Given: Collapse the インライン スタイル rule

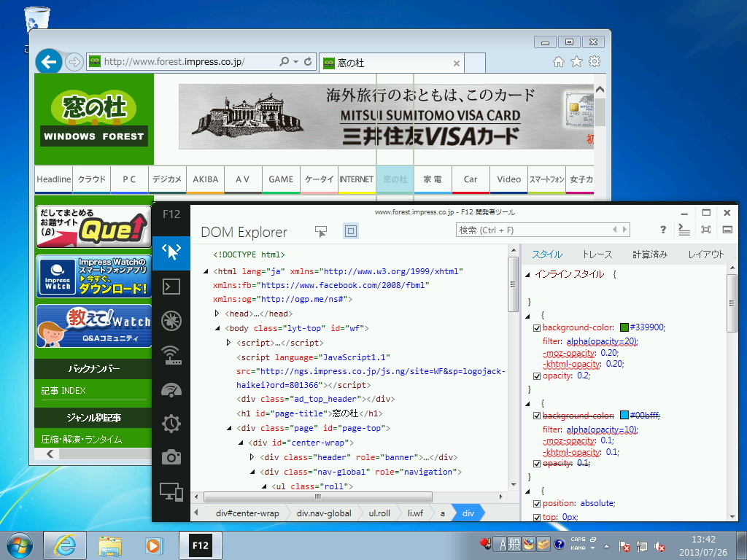Looking at the screenshot, I should (528, 275).
